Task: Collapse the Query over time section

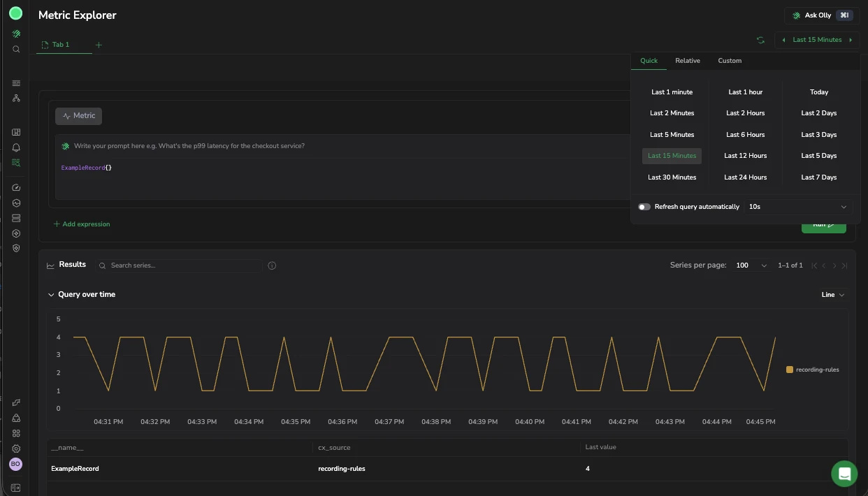Action: tap(51, 295)
